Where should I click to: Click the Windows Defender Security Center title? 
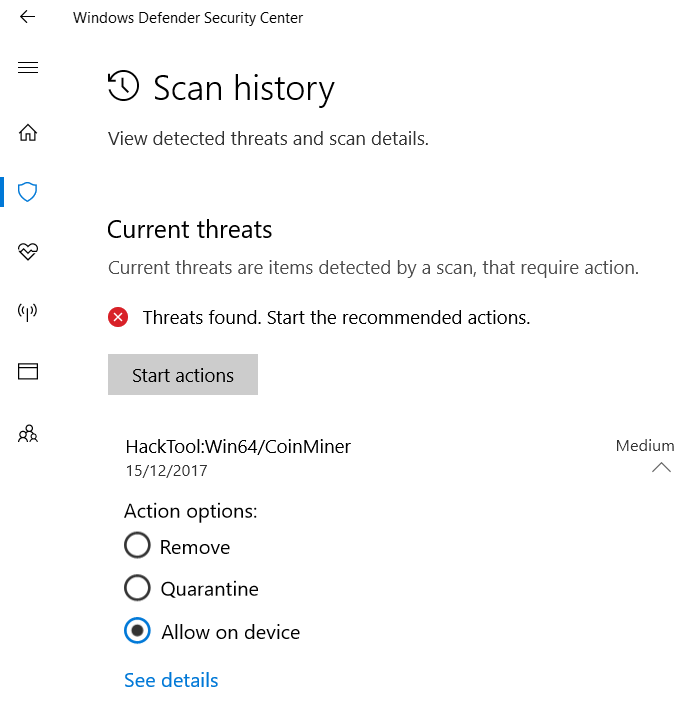188,18
